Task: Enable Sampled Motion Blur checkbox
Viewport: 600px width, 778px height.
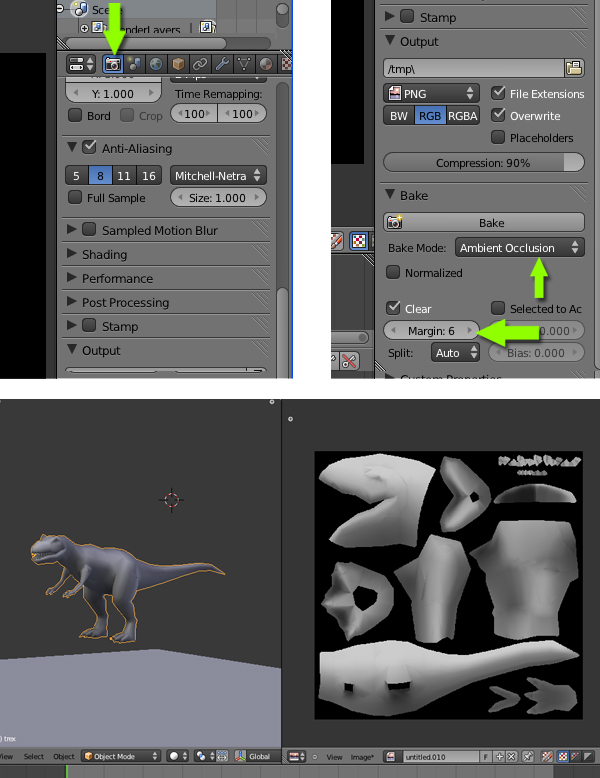Action: [x=89, y=229]
